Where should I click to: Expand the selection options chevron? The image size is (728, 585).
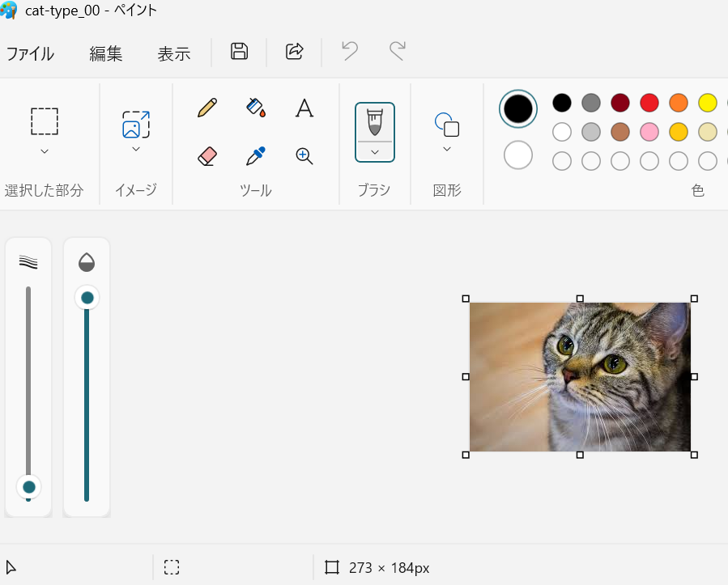pyautogui.click(x=45, y=151)
